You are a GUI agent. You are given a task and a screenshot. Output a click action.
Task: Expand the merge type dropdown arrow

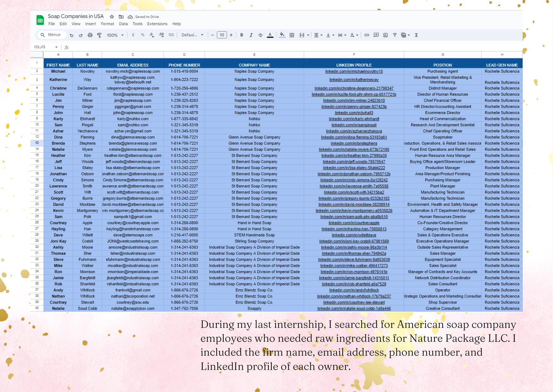tap(308, 35)
